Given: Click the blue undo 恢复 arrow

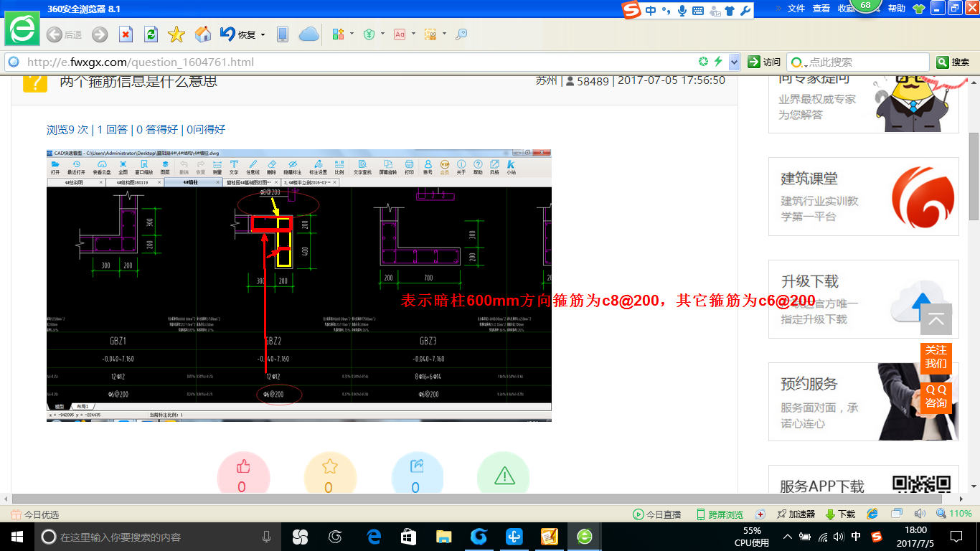Looking at the screenshot, I should [228, 34].
